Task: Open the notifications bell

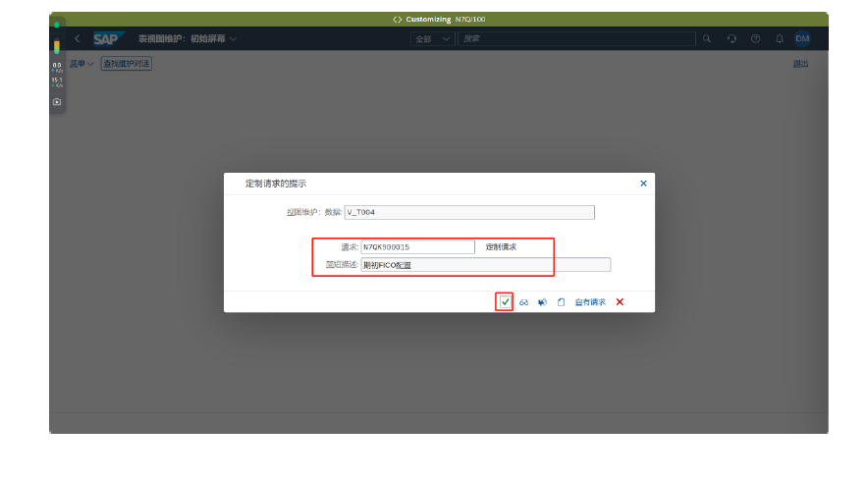Action: (780, 38)
